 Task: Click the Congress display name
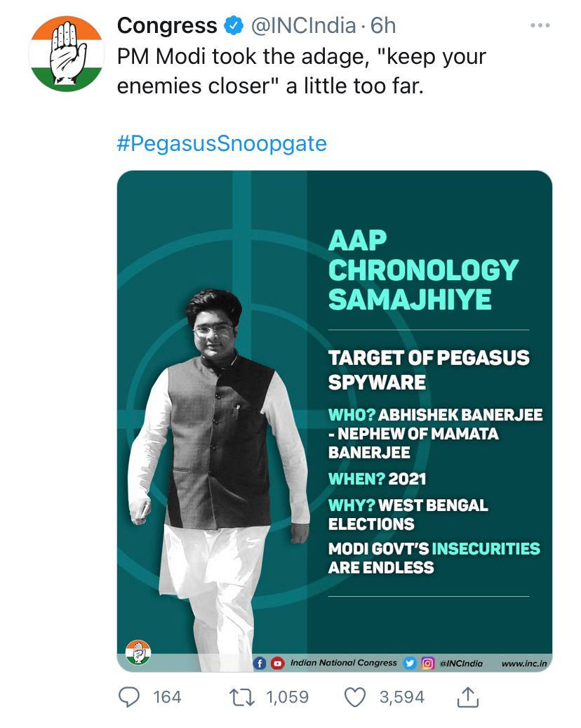click(x=167, y=25)
